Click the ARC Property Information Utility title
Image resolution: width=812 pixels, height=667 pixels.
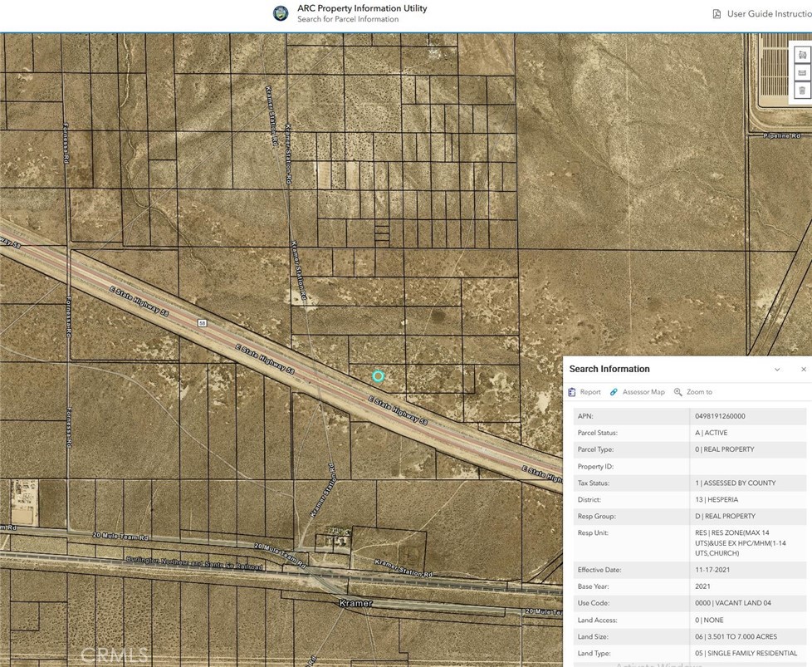[362, 8]
